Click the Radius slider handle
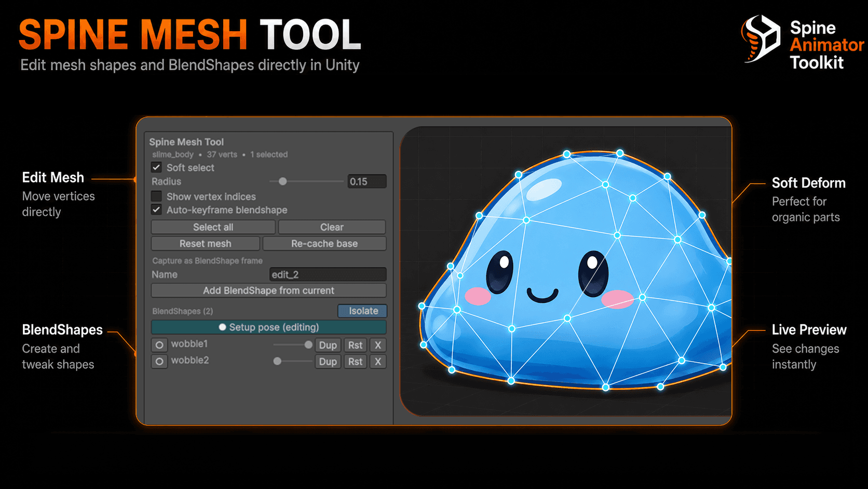Viewport: 868px width, 489px height. coord(282,181)
